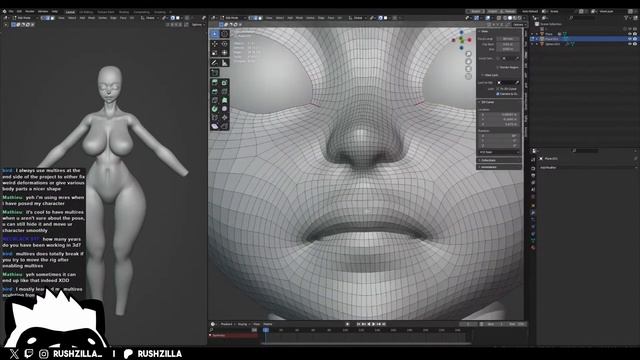Open the timeline Keying popover
640x360 pixels.
243,324
